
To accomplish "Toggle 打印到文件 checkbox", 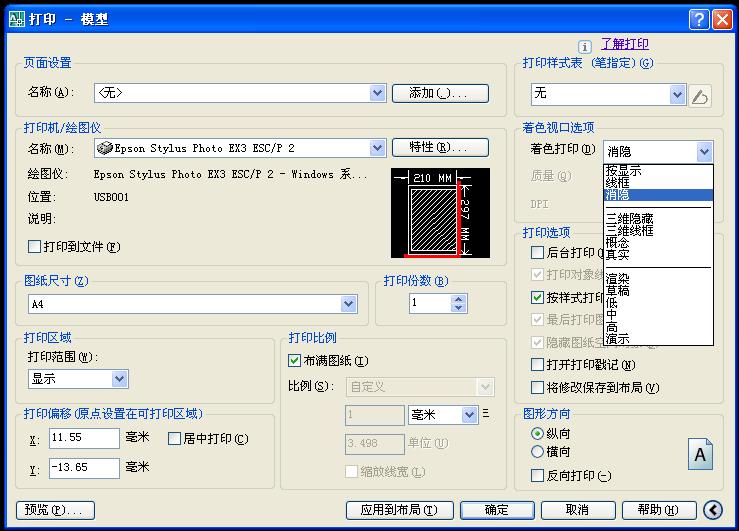I will [x=34, y=246].
